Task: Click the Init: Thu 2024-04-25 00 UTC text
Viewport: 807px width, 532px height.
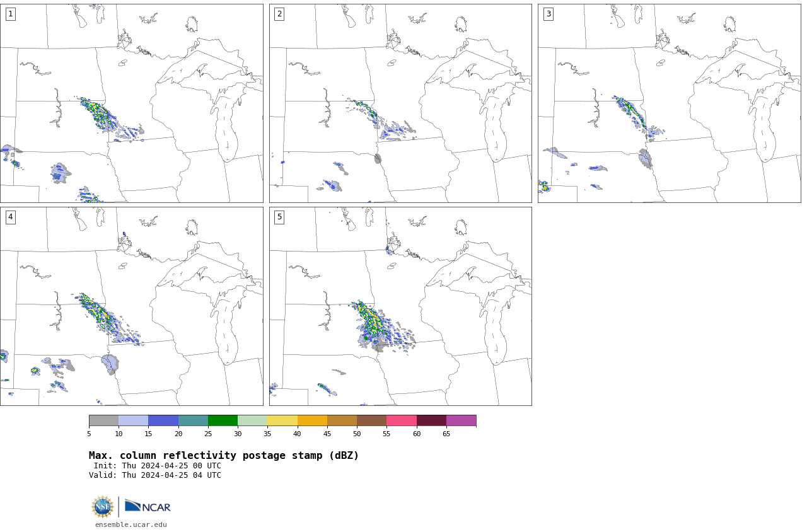Action: point(158,466)
